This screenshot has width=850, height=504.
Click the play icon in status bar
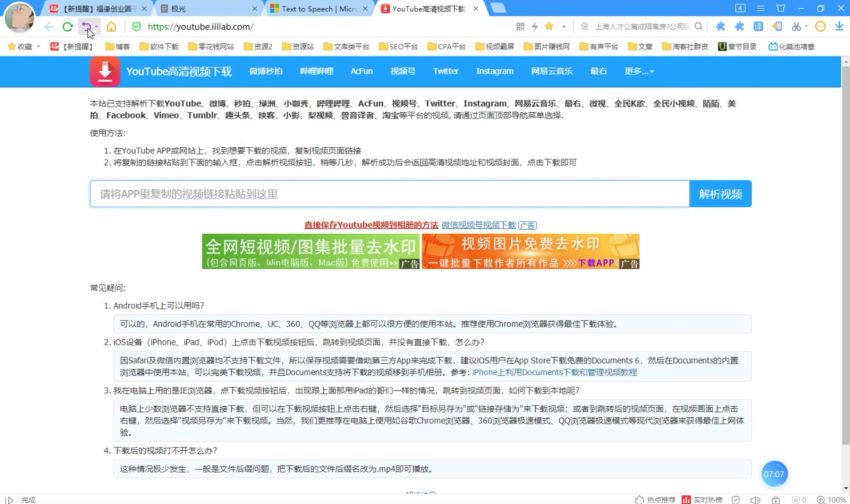point(9,500)
